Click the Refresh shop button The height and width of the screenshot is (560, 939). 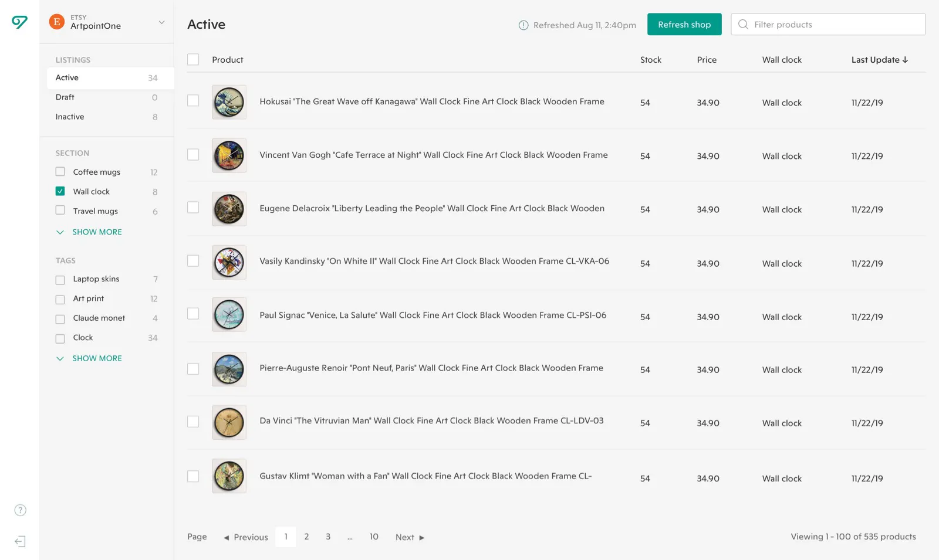click(684, 25)
